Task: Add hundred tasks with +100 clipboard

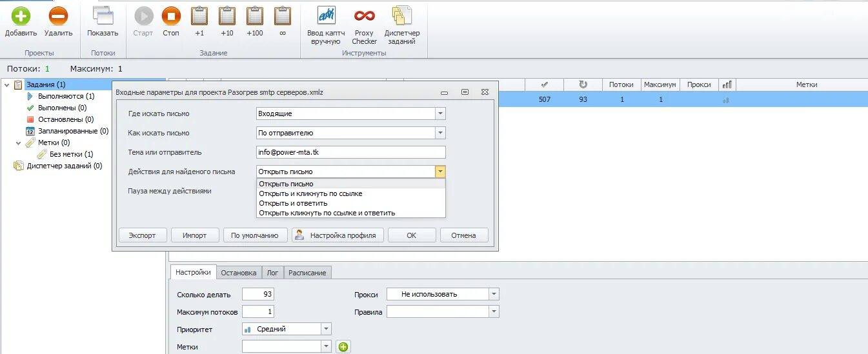Action: (x=255, y=16)
